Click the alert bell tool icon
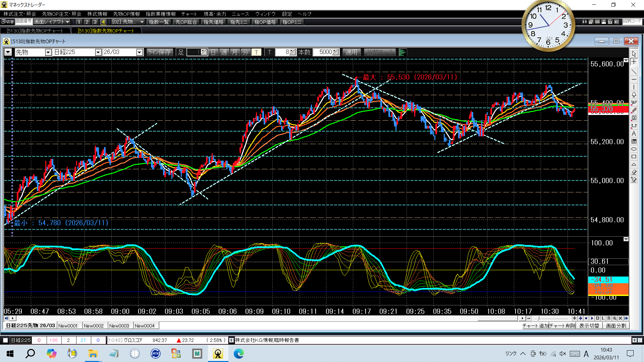 (x=634, y=95)
